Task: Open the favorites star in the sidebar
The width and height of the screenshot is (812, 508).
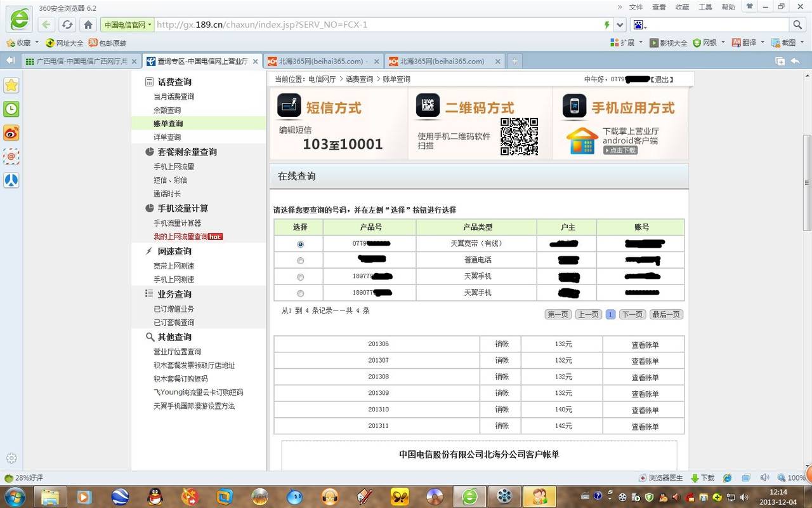Action: tap(11, 85)
